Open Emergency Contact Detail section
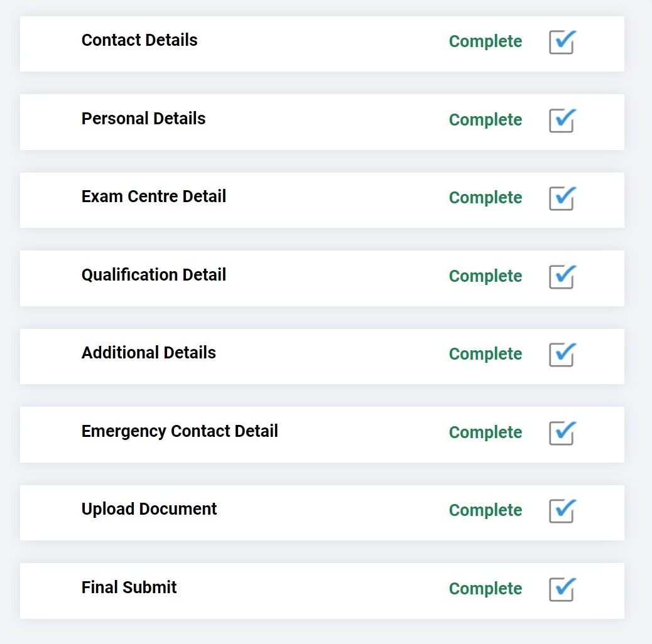 pyautogui.click(x=180, y=431)
